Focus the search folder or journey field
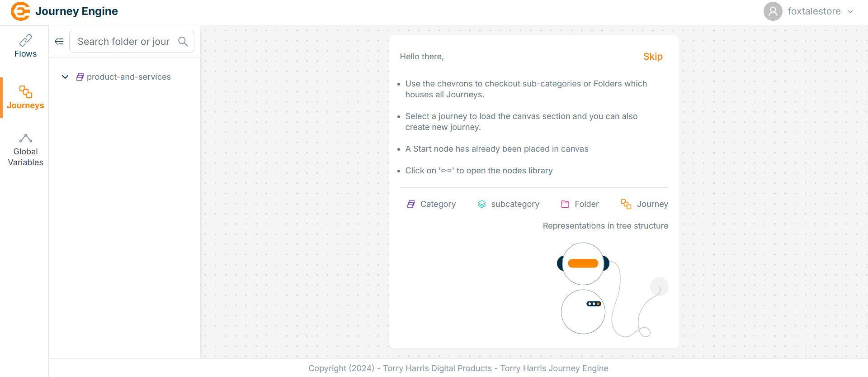 (123, 42)
